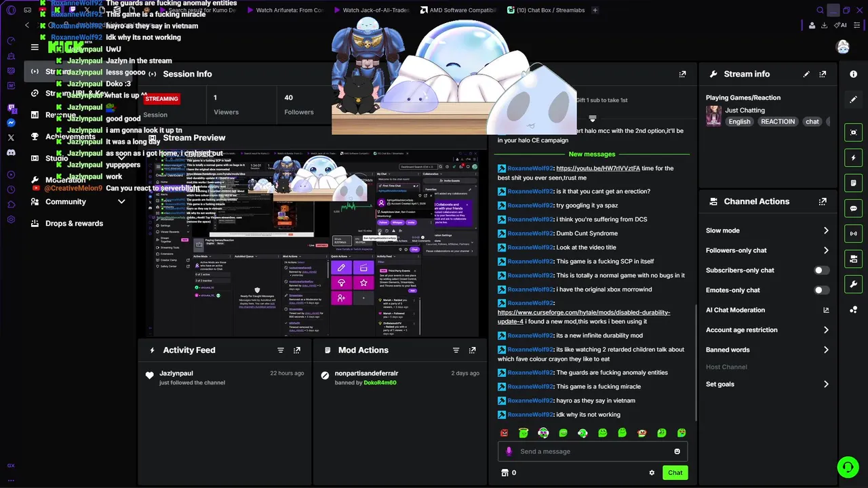Switch to AMD Software Compatibility browser tab
The image size is (868, 488).
pyautogui.click(x=458, y=10)
